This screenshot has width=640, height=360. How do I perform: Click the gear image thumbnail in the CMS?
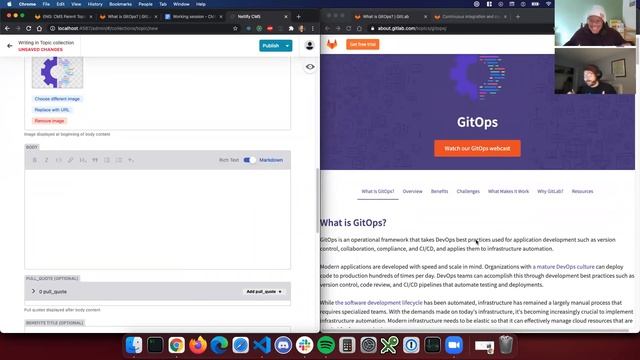pyautogui.click(x=58, y=73)
